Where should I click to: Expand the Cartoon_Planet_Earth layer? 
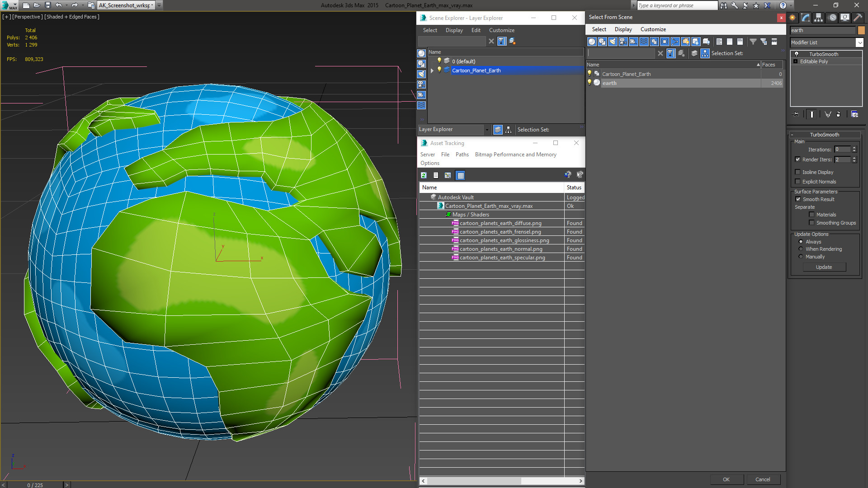tap(432, 70)
